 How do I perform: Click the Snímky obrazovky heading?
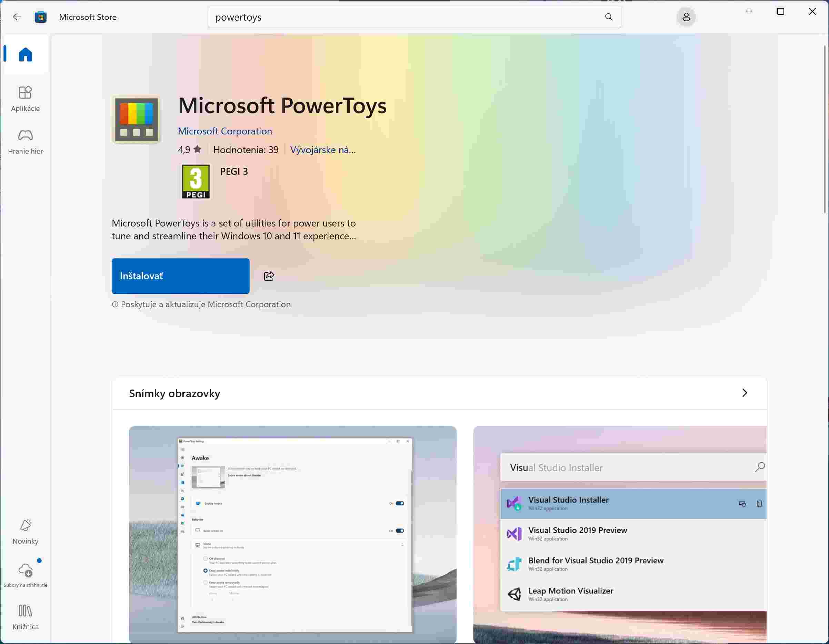[x=174, y=393]
